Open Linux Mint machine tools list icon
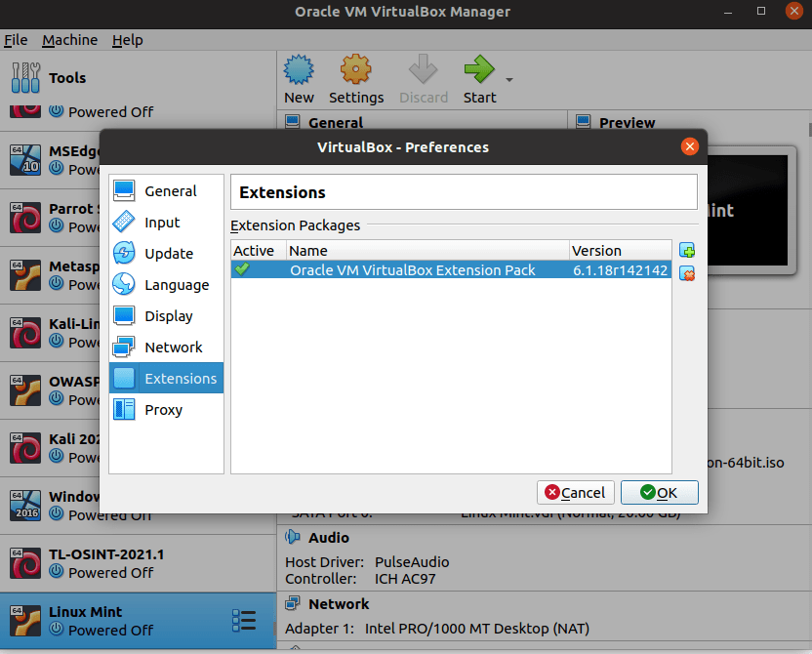 244,620
